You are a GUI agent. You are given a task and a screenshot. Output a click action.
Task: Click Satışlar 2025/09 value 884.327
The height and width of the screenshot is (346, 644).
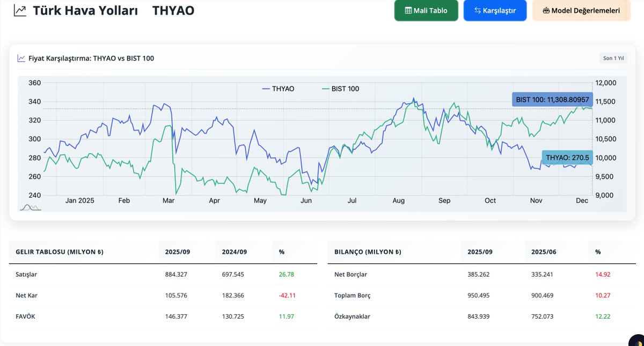pos(177,274)
